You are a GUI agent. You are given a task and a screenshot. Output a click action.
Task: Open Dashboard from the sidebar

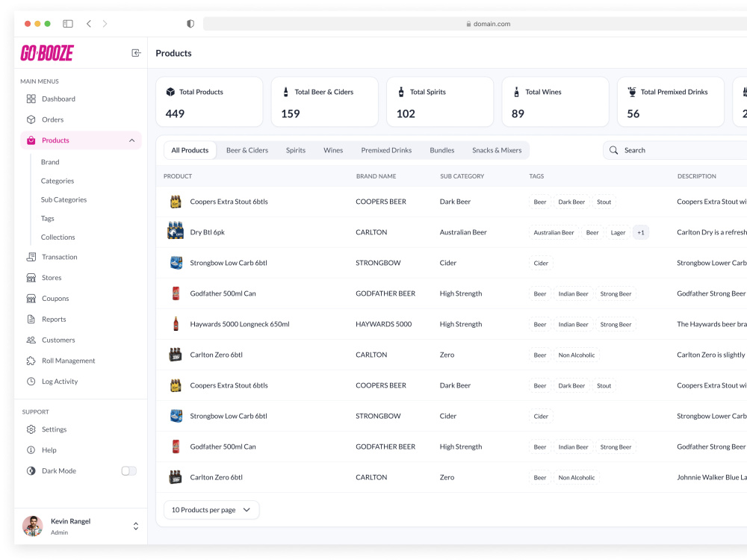pyautogui.click(x=58, y=99)
